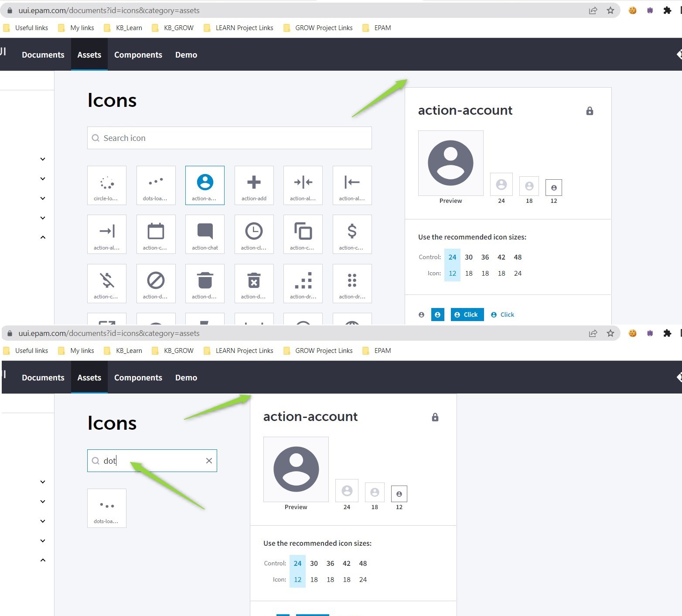Collapse the up-chevron section in bottom sidebar
The image size is (682, 616).
pyautogui.click(x=43, y=560)
